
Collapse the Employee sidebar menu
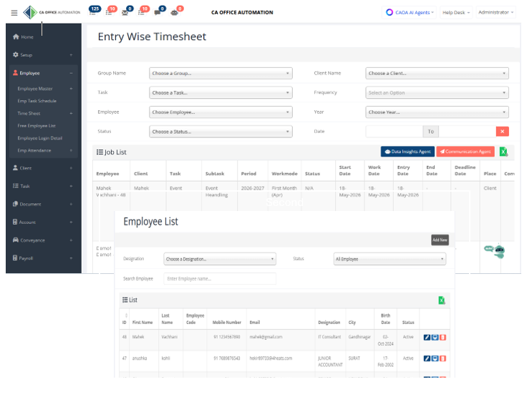pos(44,73)
